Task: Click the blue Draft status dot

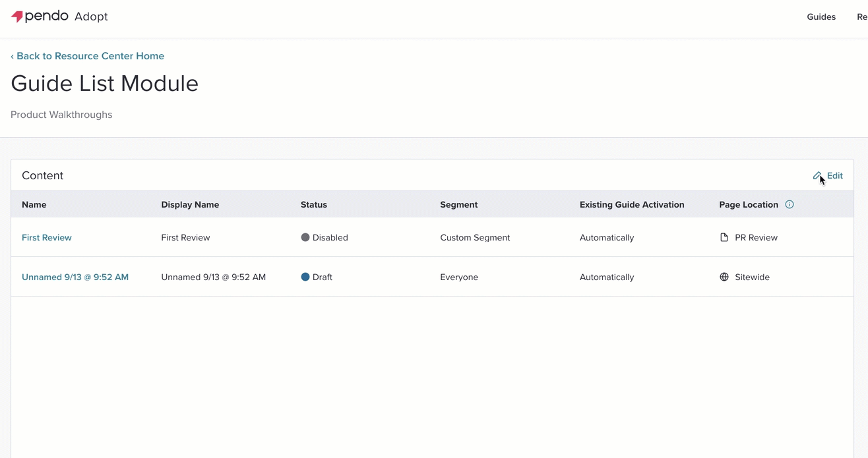Action: pyautogui.click(x=305, y=277)
